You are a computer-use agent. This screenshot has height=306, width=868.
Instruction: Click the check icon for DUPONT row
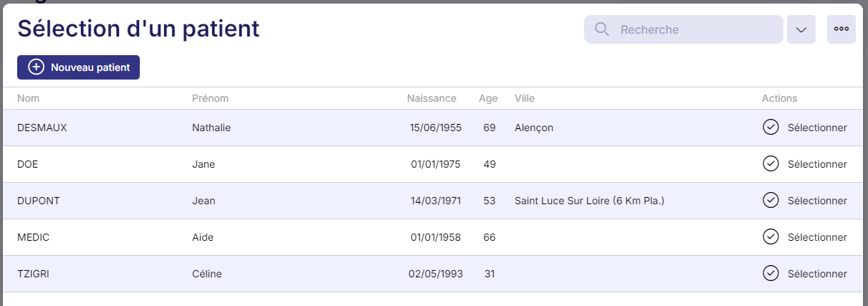[771, 201]
